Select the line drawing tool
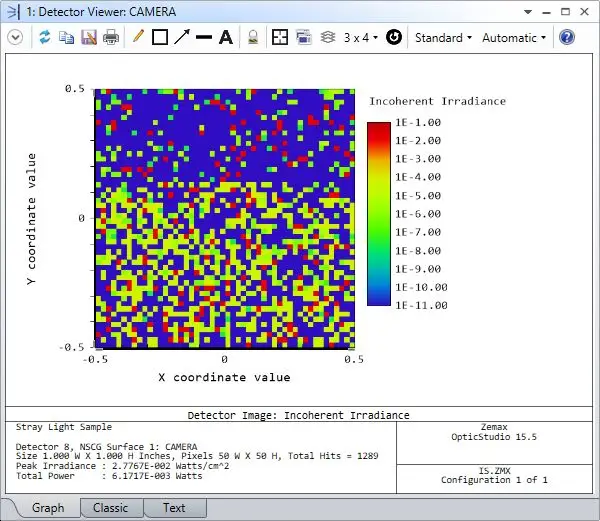Viewport: 600px width, 521px height. point(203,37)
